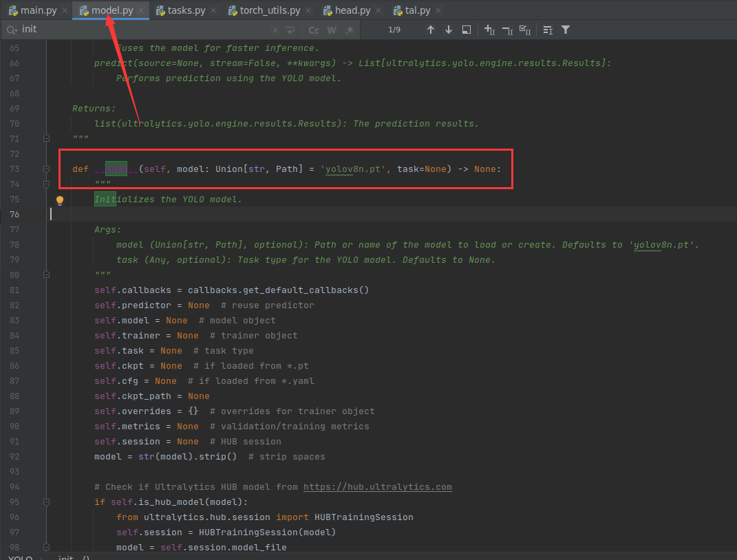
Task: Click the remove occurrence minus icon
Action: [508, 30]
